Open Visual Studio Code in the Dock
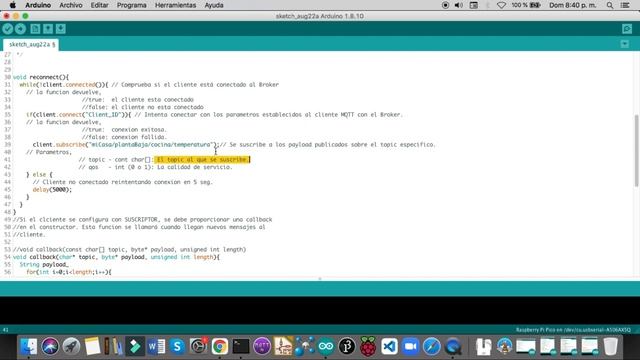640x360 pixels. coord(389,347)
